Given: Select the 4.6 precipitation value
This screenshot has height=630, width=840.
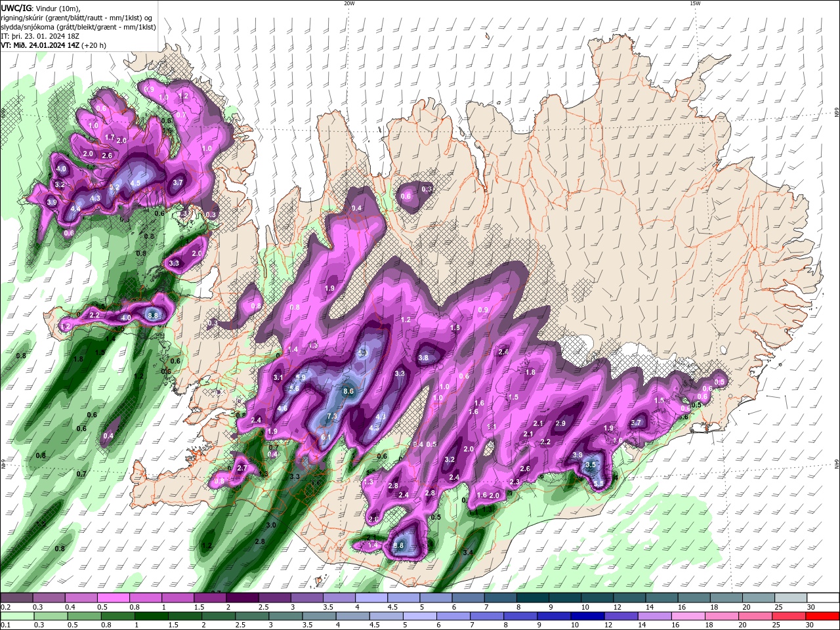Looking at the screenshot, I should click(x=282, y=408).
